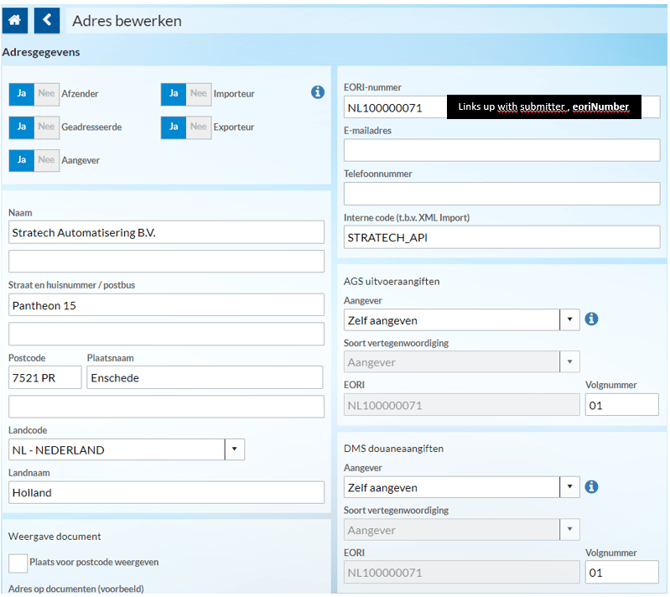
Task: Click the disabled DMS EORI field
Action: [x=461, y=572]
